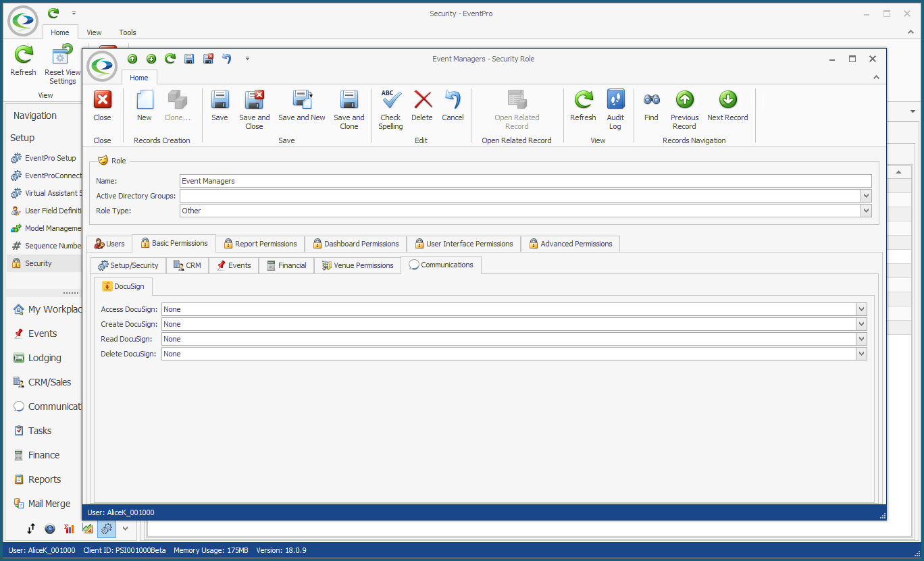Click the bar chart icon in navigation footer
Image resolution: width=924 pixels, height=561 pixels.
69,529
